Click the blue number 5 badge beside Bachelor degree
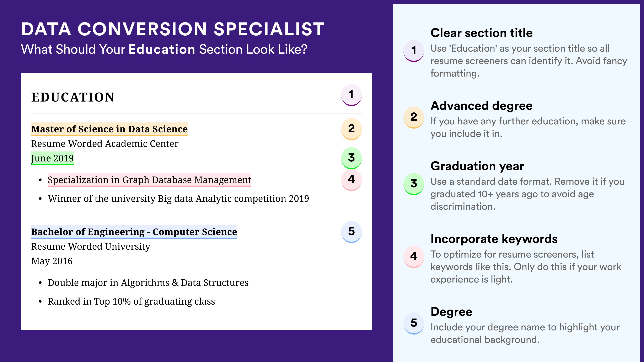Screen dimensions: 644x362 (x=351, y=232)
